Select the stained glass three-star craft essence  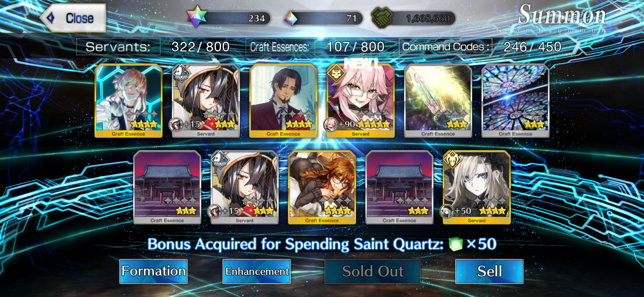515,101
